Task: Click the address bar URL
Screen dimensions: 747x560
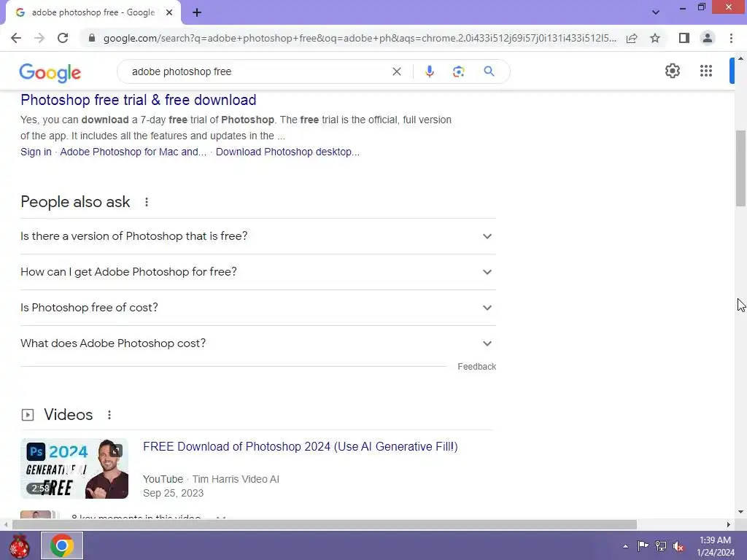Action: pos(360,38)
